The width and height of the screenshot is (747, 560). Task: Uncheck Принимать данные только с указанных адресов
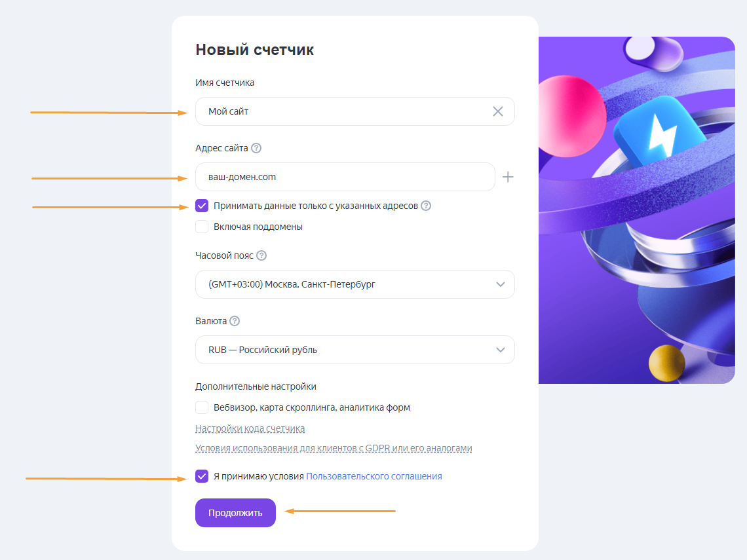point(202,206)
